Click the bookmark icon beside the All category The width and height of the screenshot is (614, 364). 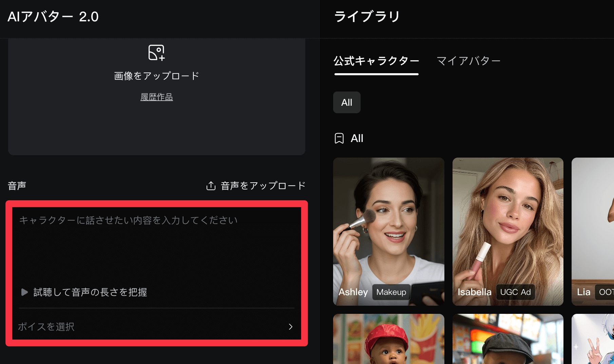click(339, 138)
